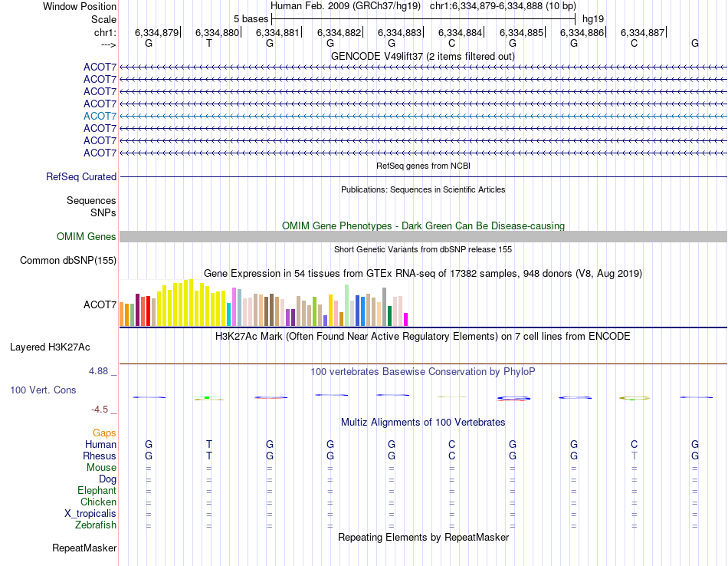Click the X_tropicalis species label
The width and height of the screenshot is (728, 566).
click(x=90, y=514)
